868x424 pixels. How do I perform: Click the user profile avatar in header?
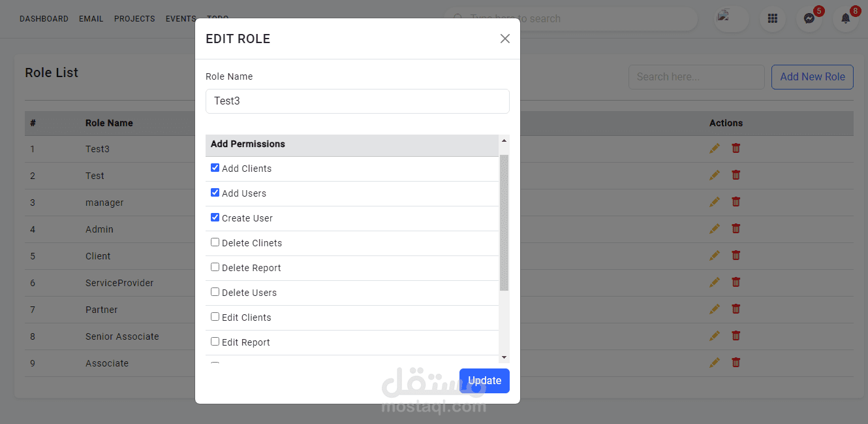(731, 18)
